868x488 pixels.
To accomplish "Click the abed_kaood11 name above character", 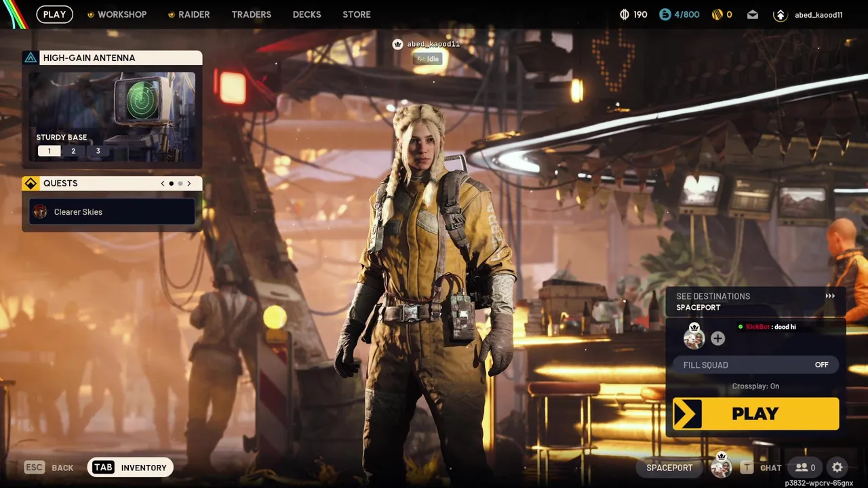I will [x=433, y=44].
